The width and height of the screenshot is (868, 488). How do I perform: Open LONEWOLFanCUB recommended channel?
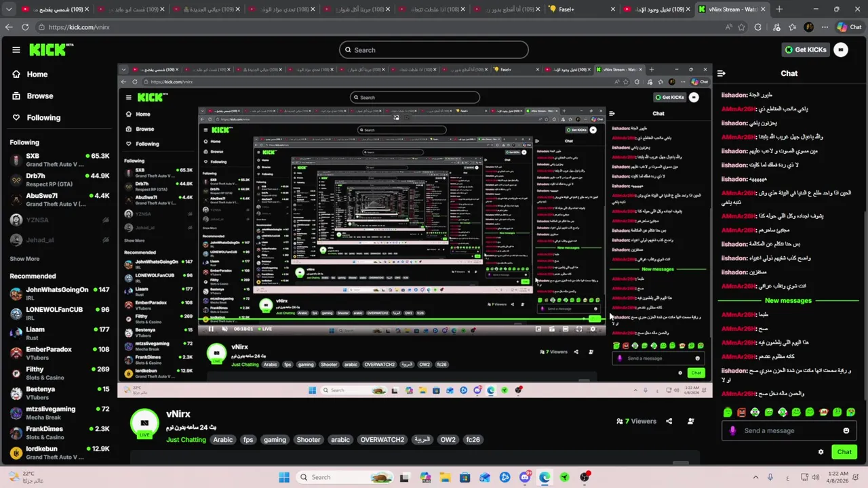[x=60, y=314]
